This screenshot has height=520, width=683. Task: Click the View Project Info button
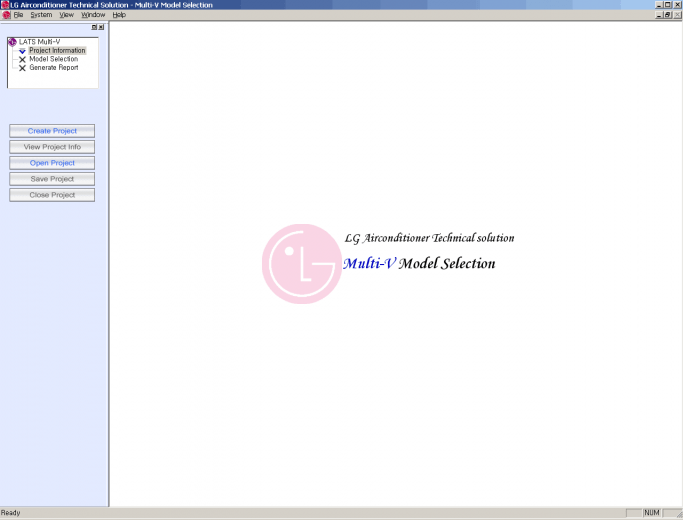coord(52,147)
